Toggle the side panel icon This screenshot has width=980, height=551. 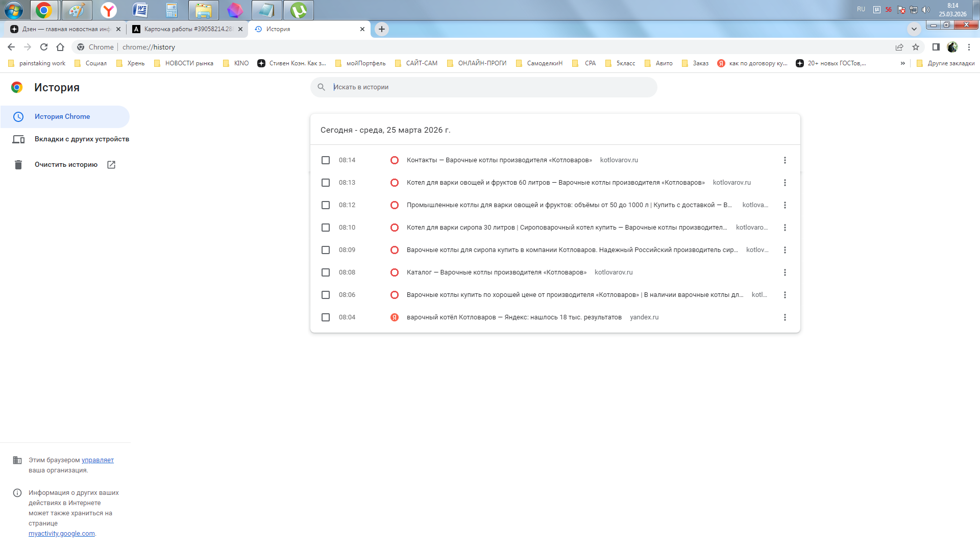click(x=936, y=47)
